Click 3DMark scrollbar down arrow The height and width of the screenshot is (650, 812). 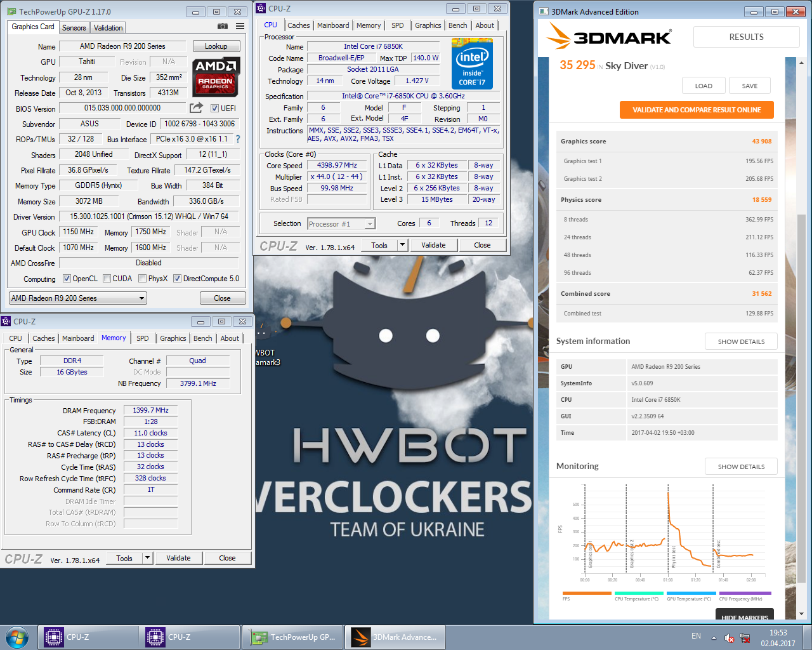(x=801, y=614)
